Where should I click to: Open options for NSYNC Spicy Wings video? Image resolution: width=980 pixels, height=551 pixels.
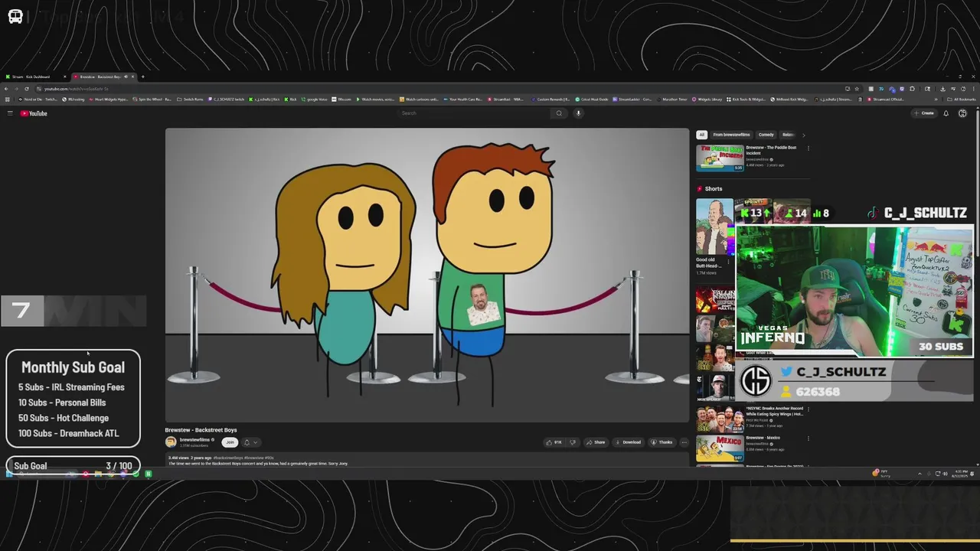pyautogui.click(x=808, y=409)
